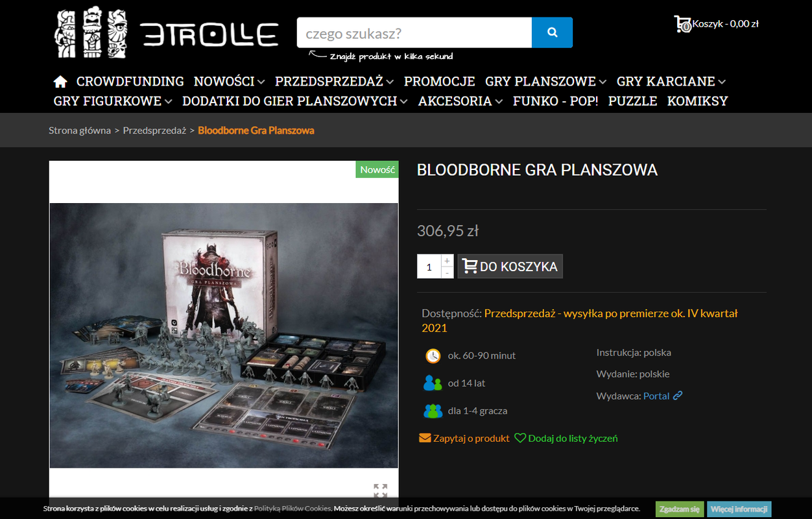Viewport: 812px width, 519px height.
Task: Expand Dodatki do gier planszowych menu
Action: point(295,101)
